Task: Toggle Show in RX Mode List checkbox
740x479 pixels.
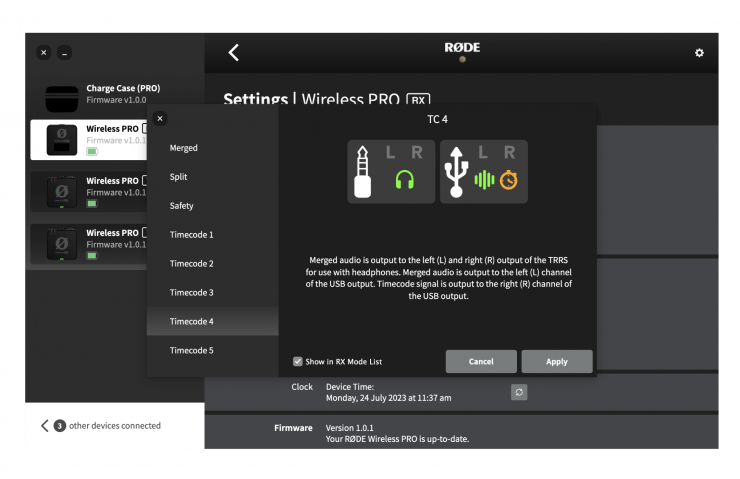Action: pos(298,361)
